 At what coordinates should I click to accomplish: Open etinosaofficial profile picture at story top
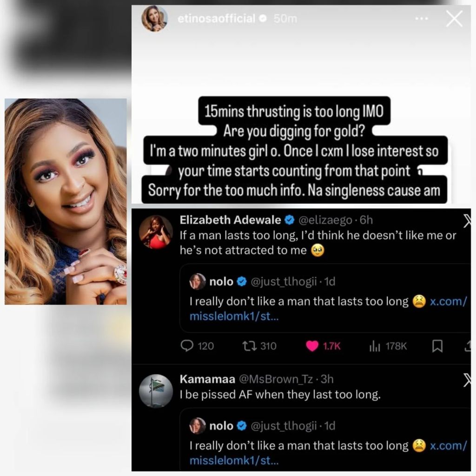155,19
